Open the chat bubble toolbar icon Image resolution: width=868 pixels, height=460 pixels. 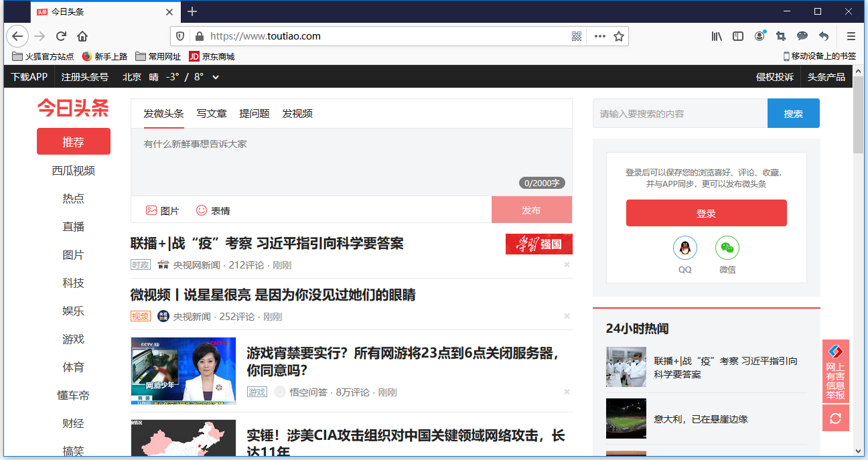[802, 36]
